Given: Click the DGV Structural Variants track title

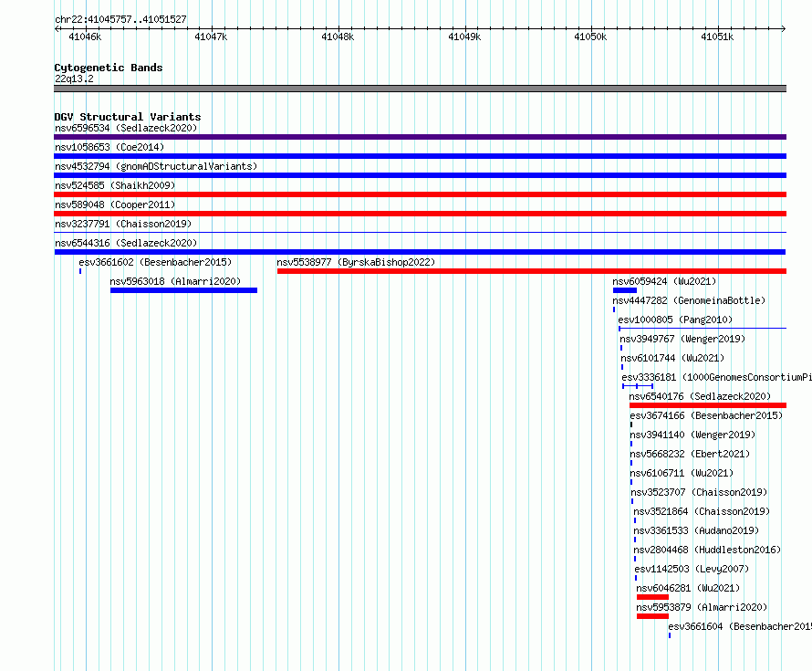Looking at the screenshot, I should [128, 117].
